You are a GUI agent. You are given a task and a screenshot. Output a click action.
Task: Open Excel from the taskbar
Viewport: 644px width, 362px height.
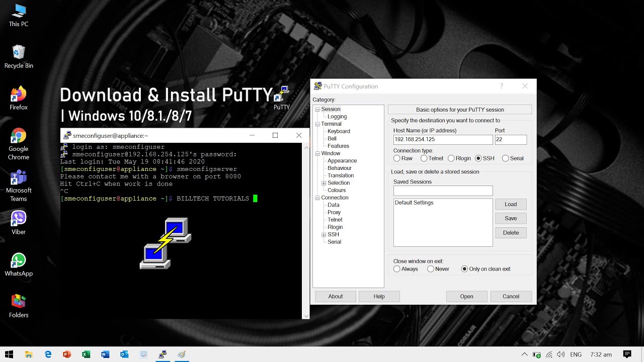(86, 354)
